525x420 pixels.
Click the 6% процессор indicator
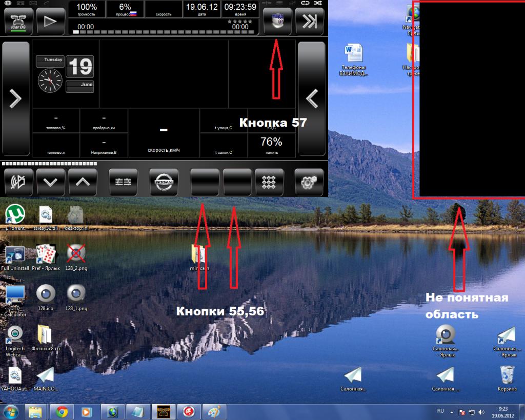point(125,9)
